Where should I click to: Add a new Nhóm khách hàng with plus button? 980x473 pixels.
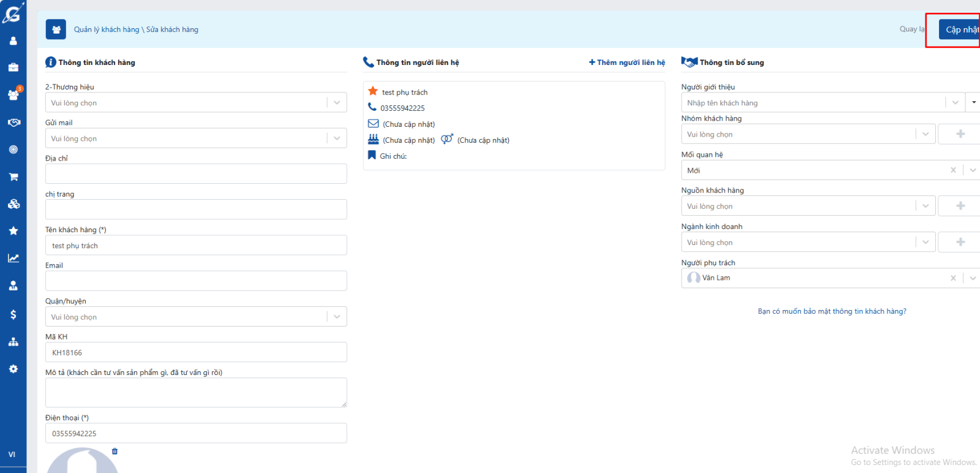tap(960, 134)
